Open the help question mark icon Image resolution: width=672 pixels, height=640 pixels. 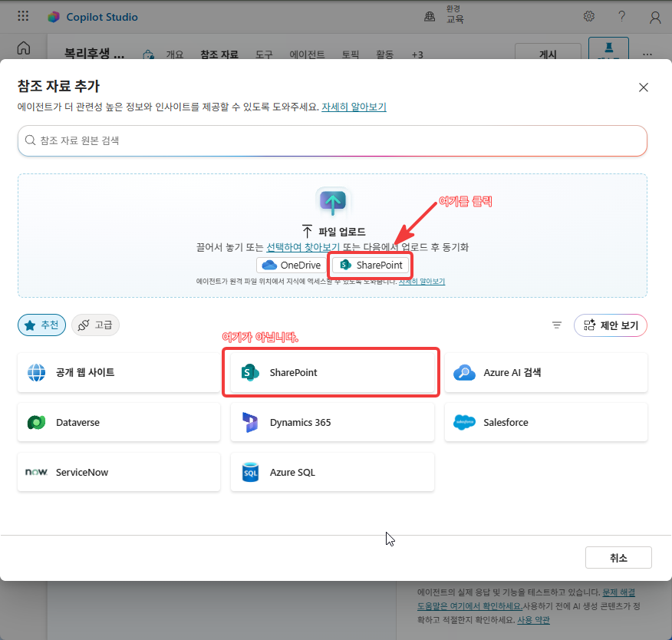[622, 16]
